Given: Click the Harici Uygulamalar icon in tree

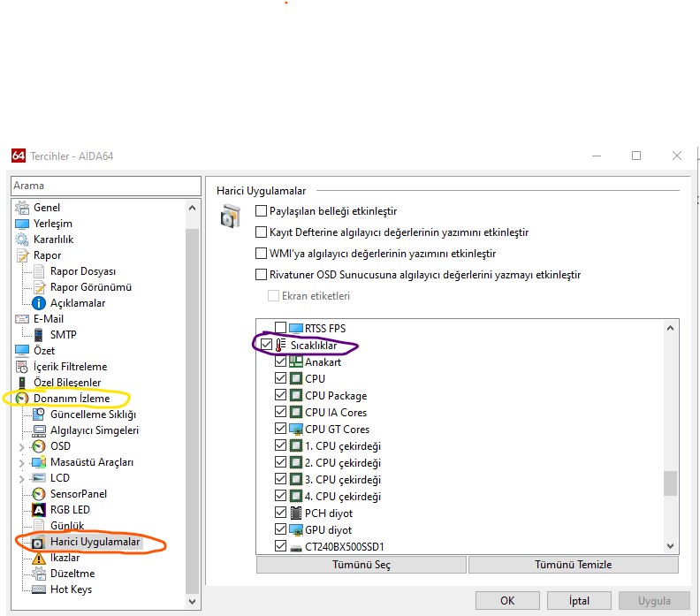Looking at the screenshot, I should point(38,543).
